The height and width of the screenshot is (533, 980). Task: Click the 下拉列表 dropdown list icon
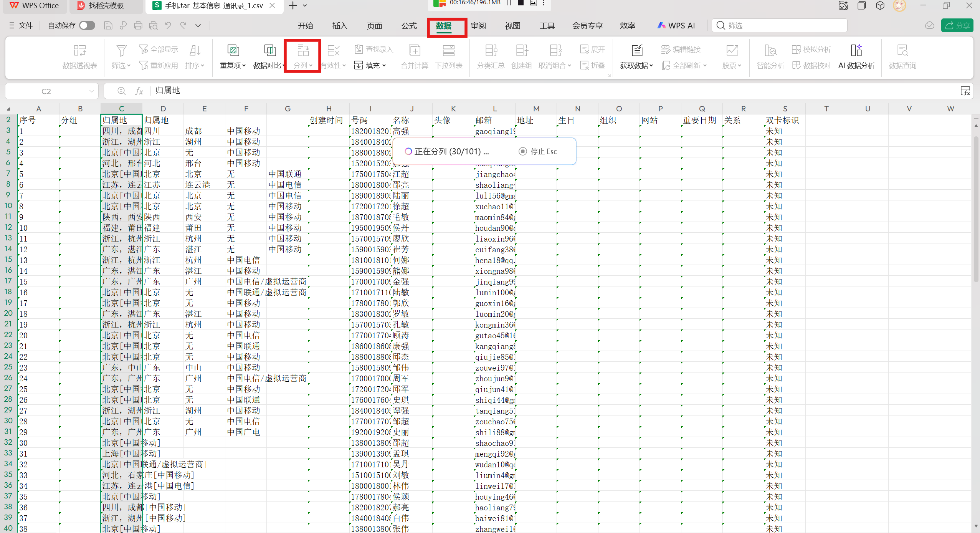click(x=448, y=51)
